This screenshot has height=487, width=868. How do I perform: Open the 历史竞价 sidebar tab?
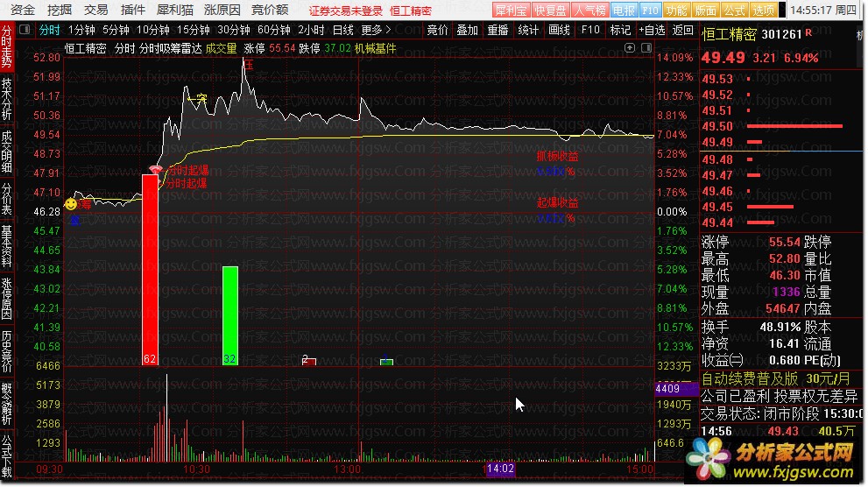6,351
